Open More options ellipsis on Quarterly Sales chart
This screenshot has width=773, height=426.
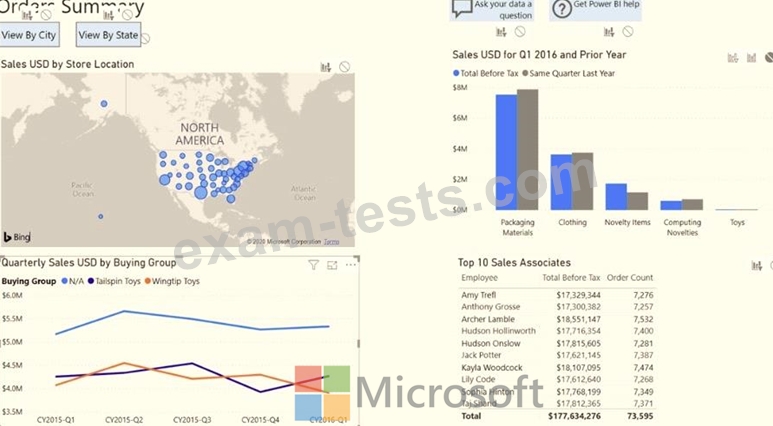350,265
